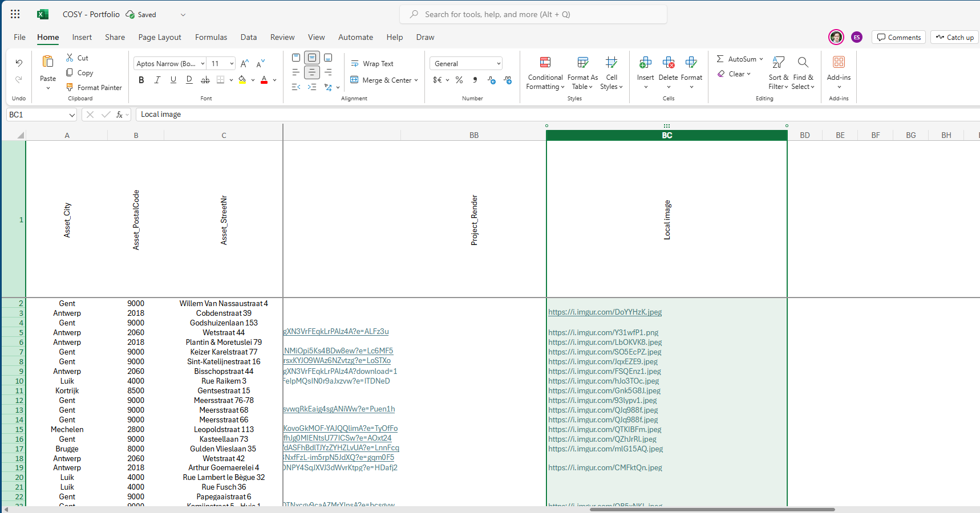Click the Redo arrow icon
The height and width of the screenshot is (513, 980).
[19, 79]
